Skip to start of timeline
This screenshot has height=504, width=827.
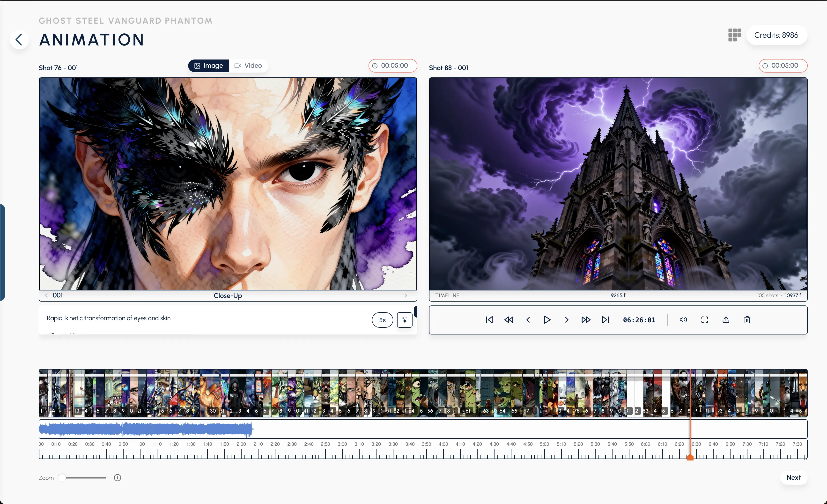[x=489, y=320]
